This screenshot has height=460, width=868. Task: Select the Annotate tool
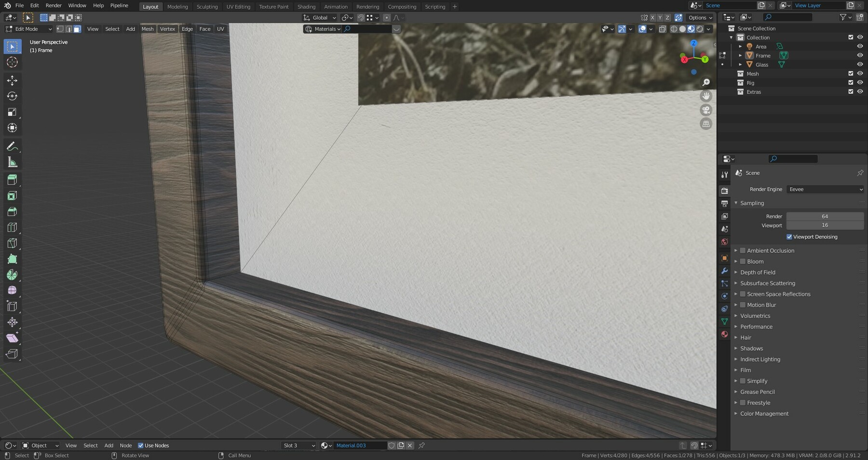point(12,146)
